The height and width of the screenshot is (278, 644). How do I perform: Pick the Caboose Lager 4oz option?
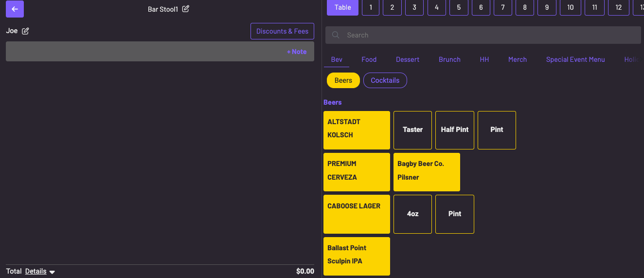coord(412,214)
